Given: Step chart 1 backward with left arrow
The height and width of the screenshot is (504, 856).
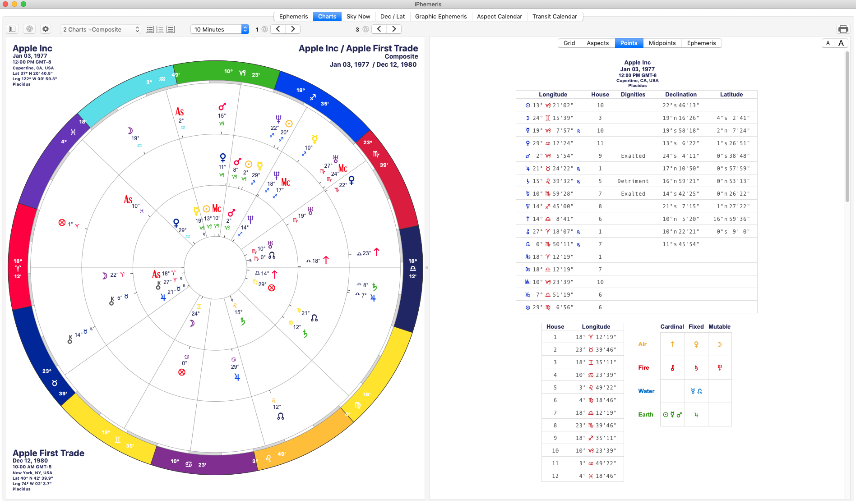Looking at the screenshot, I should (x=278, y=29).
